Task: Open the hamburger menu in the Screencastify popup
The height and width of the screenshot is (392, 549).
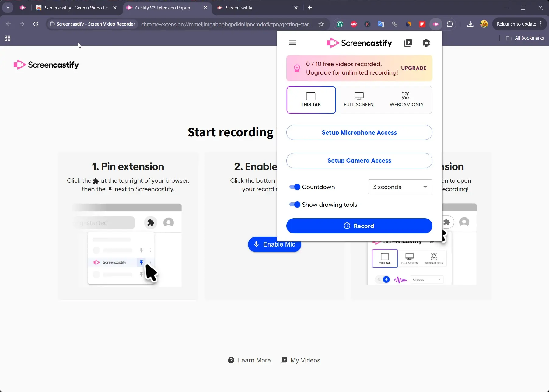Action: point(292,43)
